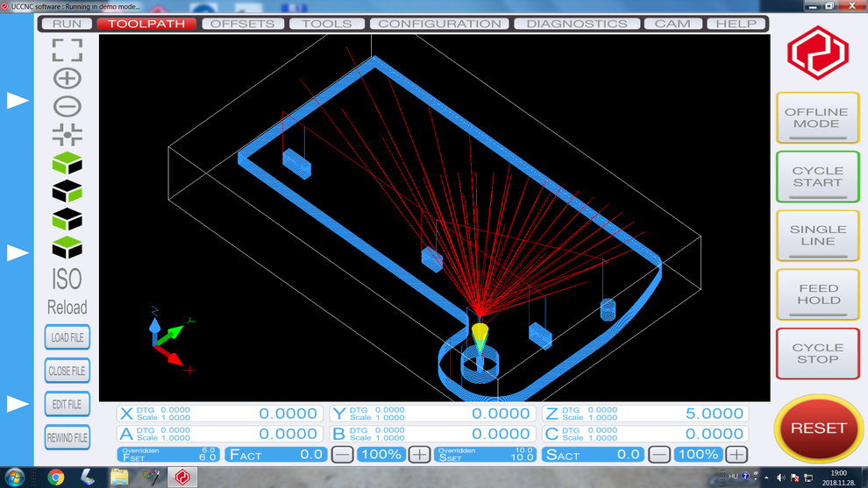
Task: Open the Diagnostics tab
Action: tap(576, 24)
